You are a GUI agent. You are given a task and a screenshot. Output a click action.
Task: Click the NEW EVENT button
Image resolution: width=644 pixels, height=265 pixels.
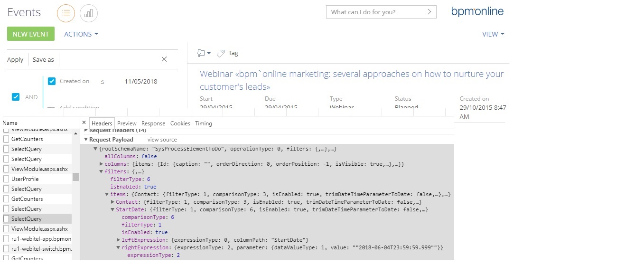(x=31, y=34)
